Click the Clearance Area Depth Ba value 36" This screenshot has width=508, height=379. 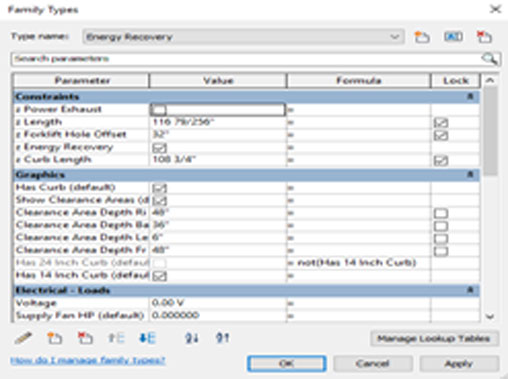218,225
